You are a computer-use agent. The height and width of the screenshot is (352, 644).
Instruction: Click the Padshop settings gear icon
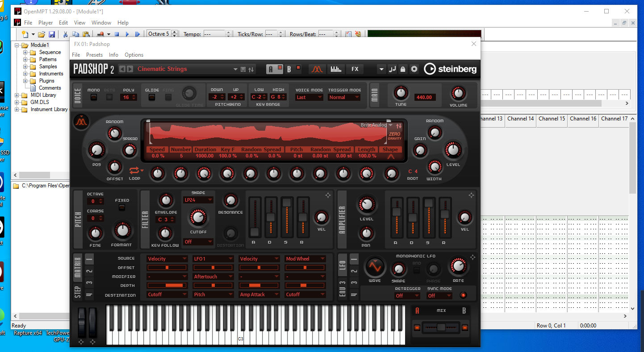(x=414, y=69)
